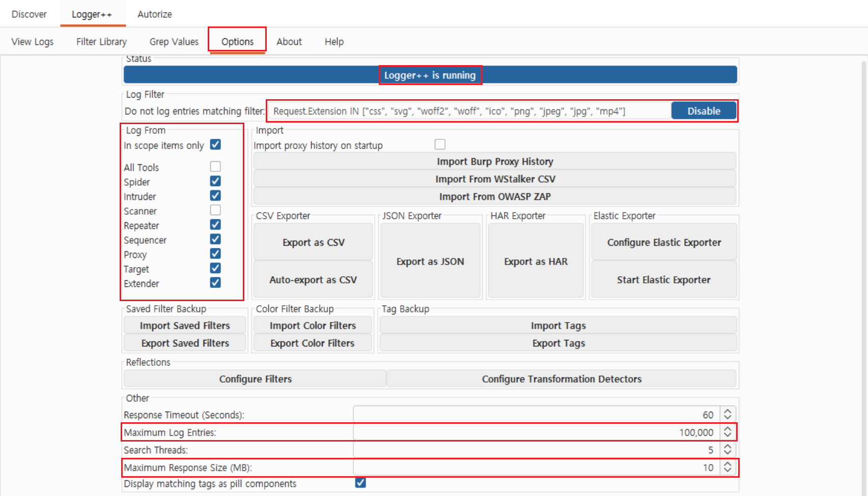868x496 pixels.
Task: Click Import From OWASP ZAP
Action: tap(495, 196)
